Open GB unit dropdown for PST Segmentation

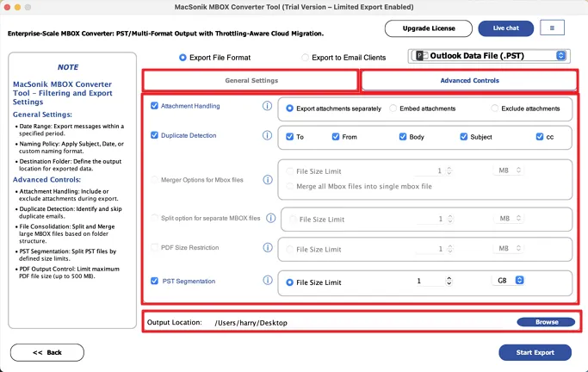click(509, 281)
